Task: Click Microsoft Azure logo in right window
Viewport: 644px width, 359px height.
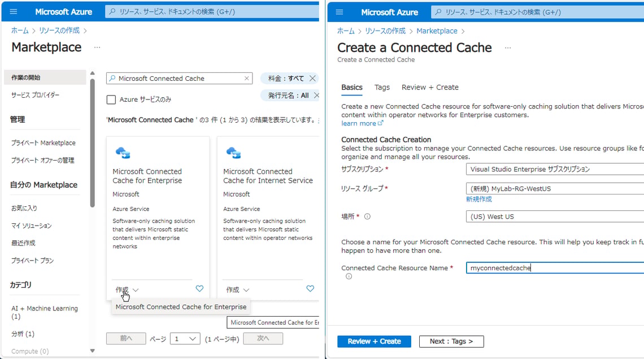Action: click(x=389, y=12)
